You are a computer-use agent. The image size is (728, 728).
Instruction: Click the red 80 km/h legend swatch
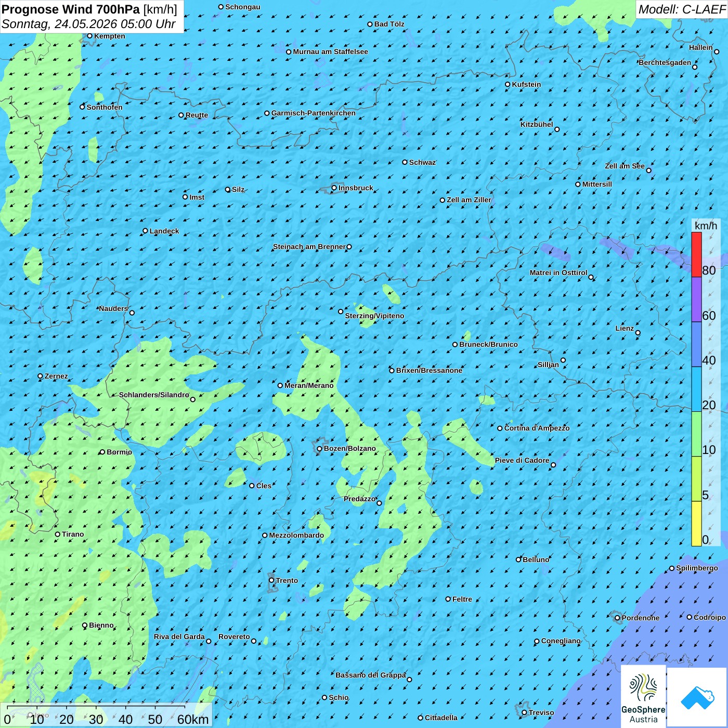[696, 254]
